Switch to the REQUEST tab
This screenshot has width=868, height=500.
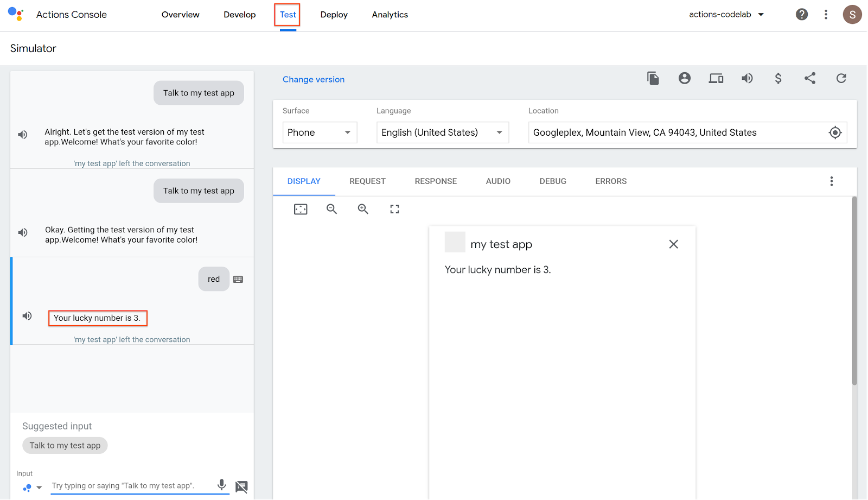pyautogui.click(x=367, y=181)
